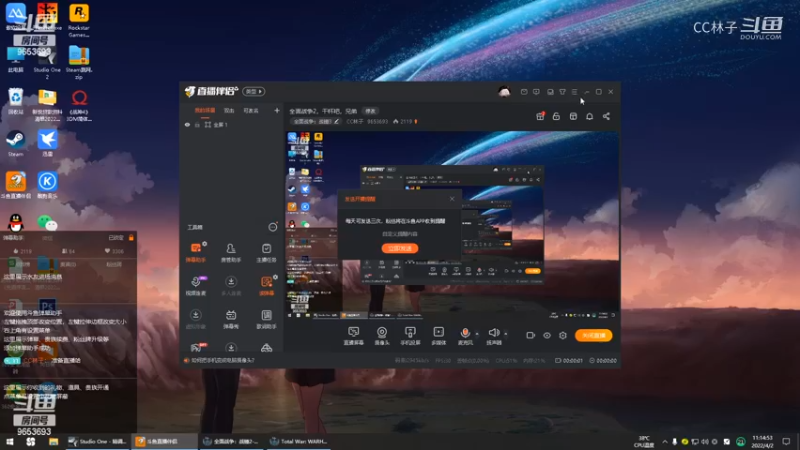Click the inbox tray icon in title bar
This screenshot has width=800, height=450.
coord(550,92)
